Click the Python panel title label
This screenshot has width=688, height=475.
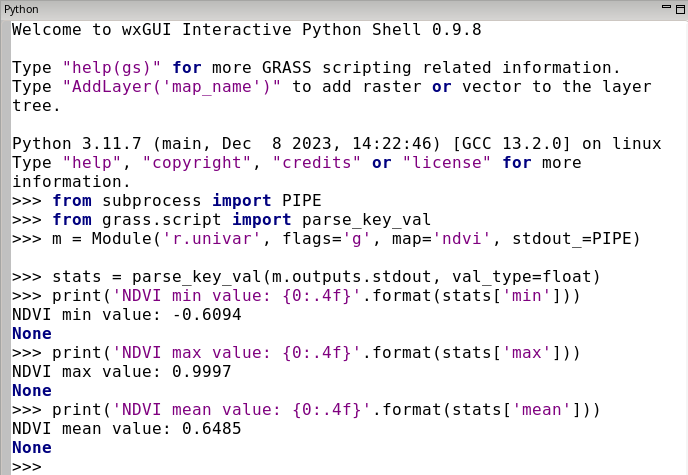click(x=21, y=9)
